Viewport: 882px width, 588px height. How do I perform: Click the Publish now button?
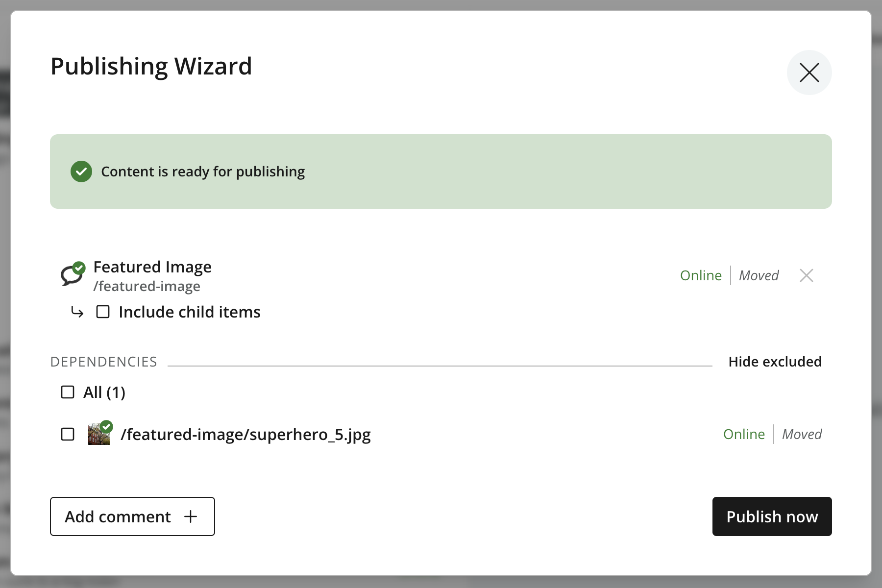click(x=772, y=516)
